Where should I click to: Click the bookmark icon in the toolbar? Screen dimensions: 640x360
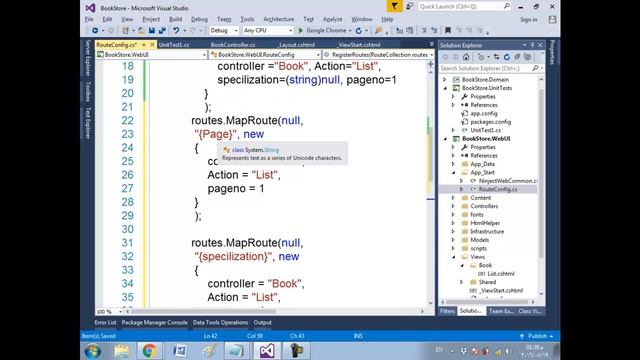pos(448,31)
